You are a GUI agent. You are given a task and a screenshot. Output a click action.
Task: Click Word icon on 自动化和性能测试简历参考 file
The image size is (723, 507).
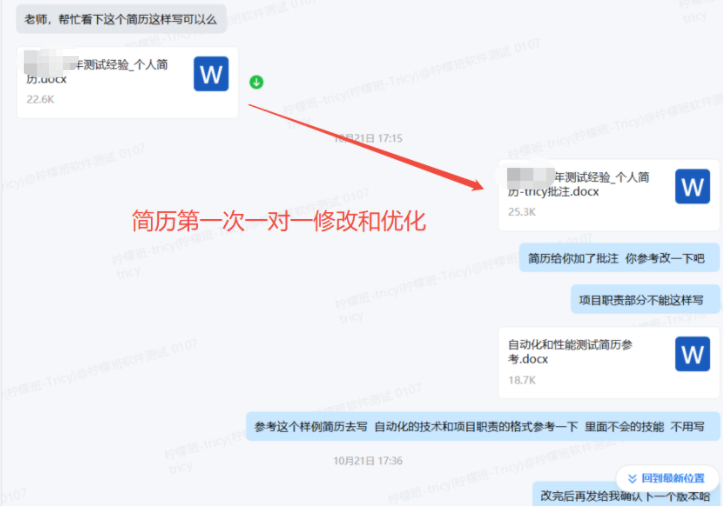[x=692, y=352]
